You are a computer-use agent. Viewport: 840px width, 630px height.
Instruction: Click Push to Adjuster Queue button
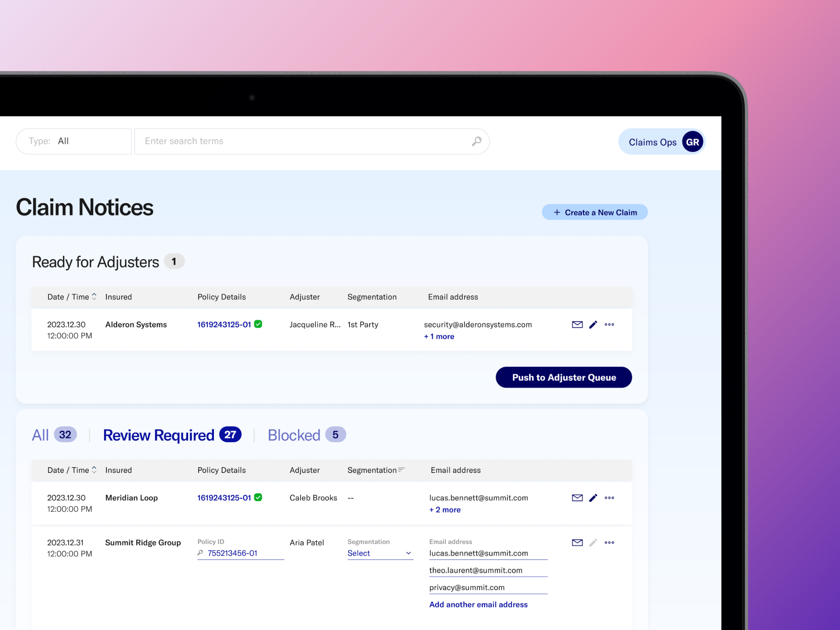tap(563, 377)
